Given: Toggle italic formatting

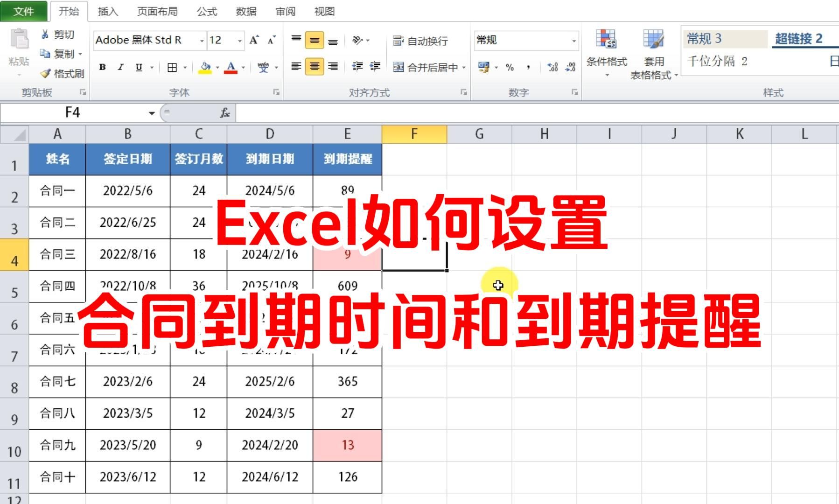Looking at the screenshot, I should click(x=120, y=67).
